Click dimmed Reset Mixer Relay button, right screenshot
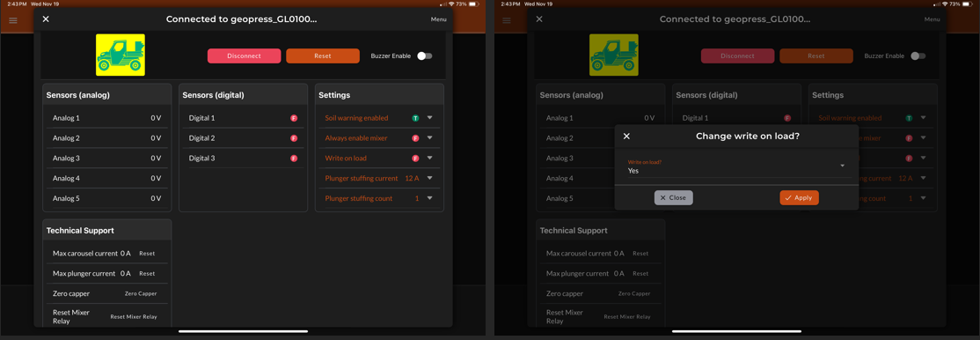 click(627, 316)
